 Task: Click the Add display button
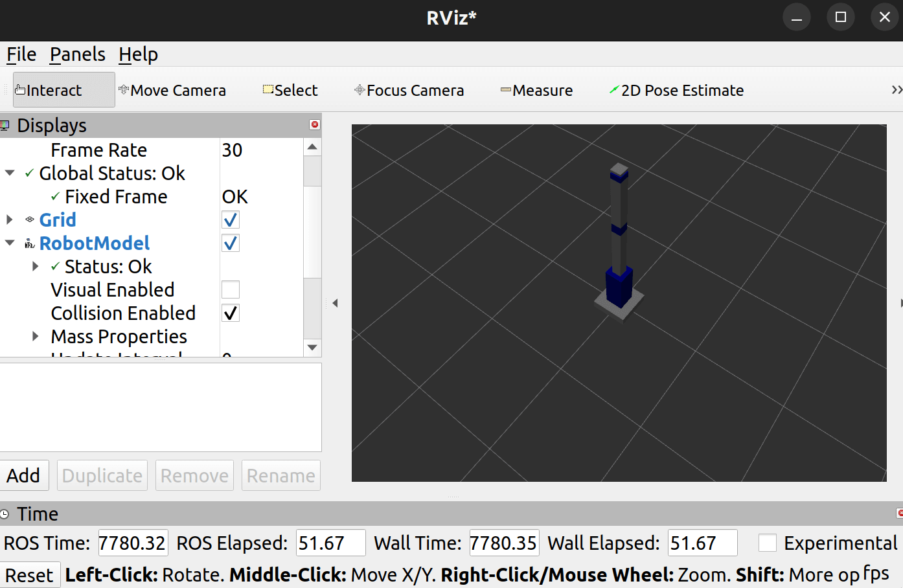click(24, 475)
